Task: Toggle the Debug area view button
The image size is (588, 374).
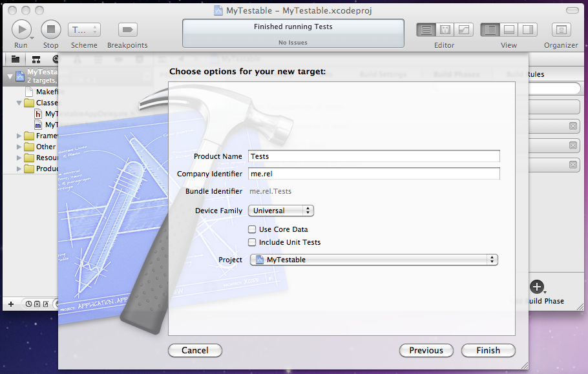Action: tap(509, 30)
